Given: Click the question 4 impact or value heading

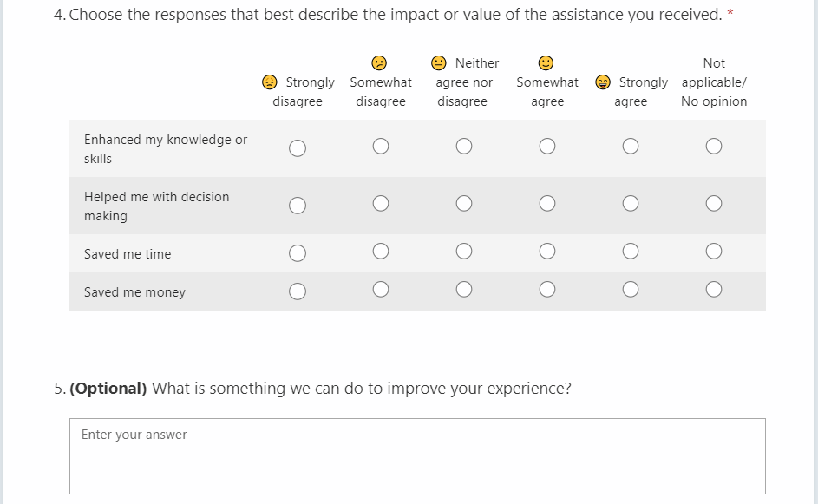Looking at the screenshot, I should 396,15.
